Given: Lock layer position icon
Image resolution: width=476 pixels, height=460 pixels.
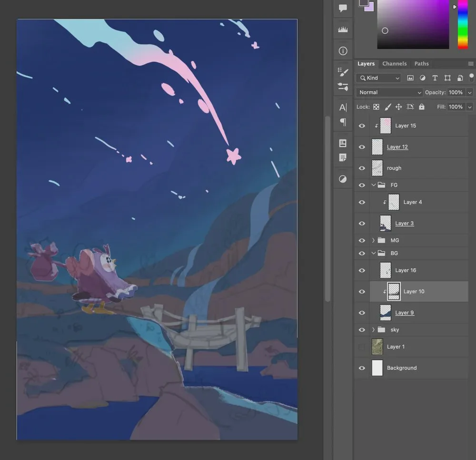Looking at the screenshot, I should tap(398, 107).
